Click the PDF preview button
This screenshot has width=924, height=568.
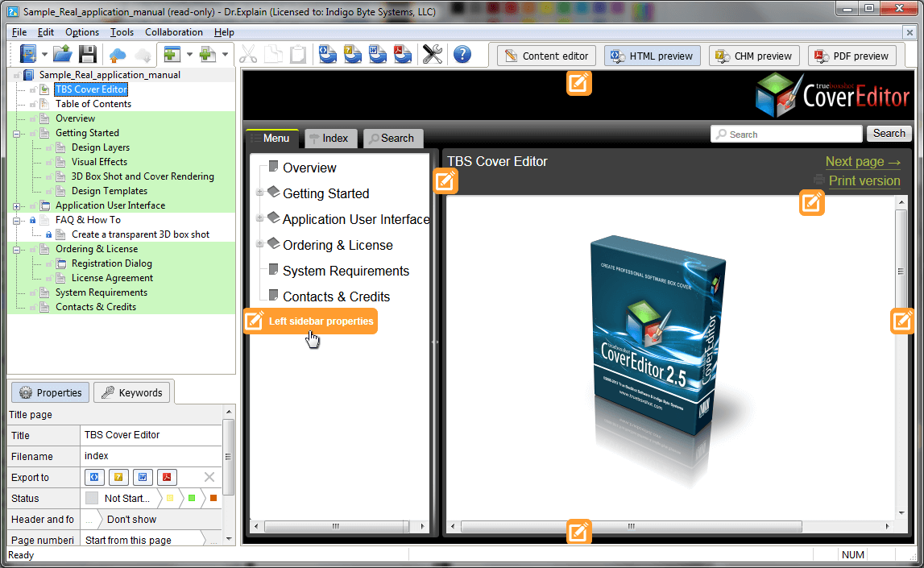pyautogui.click(x=851, y=56)
